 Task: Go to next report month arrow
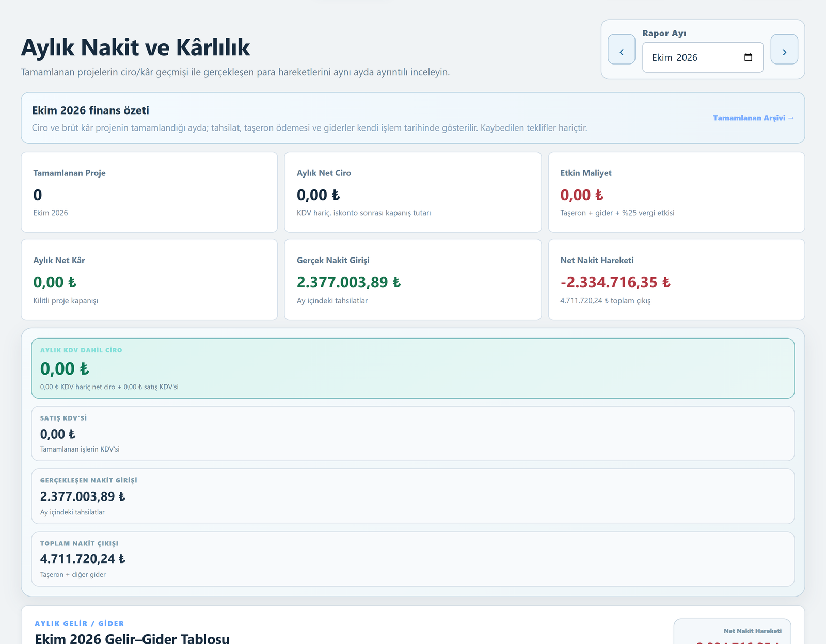tap(784, 50)
